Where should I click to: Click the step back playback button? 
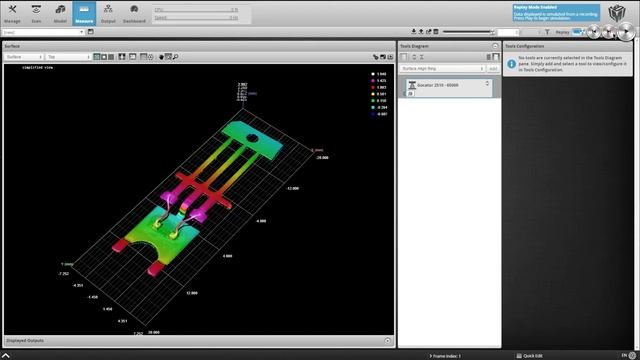click(x=594, y=31)
